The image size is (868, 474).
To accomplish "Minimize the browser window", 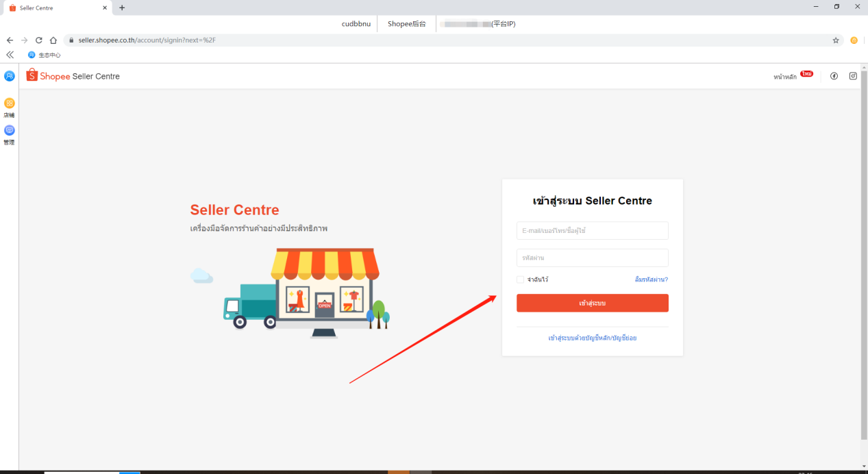I will tap(817, 6).
